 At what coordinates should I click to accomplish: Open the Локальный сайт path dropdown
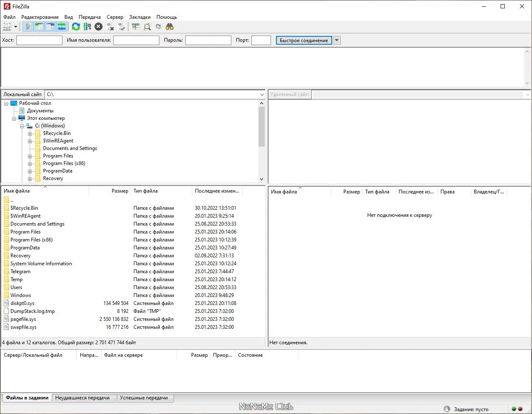262,94
